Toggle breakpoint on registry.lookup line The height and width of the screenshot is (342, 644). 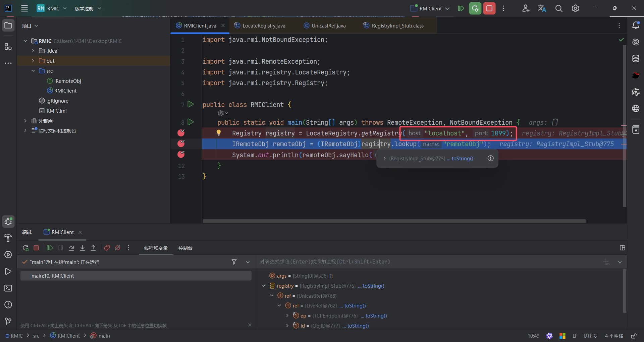pos(181,144)
